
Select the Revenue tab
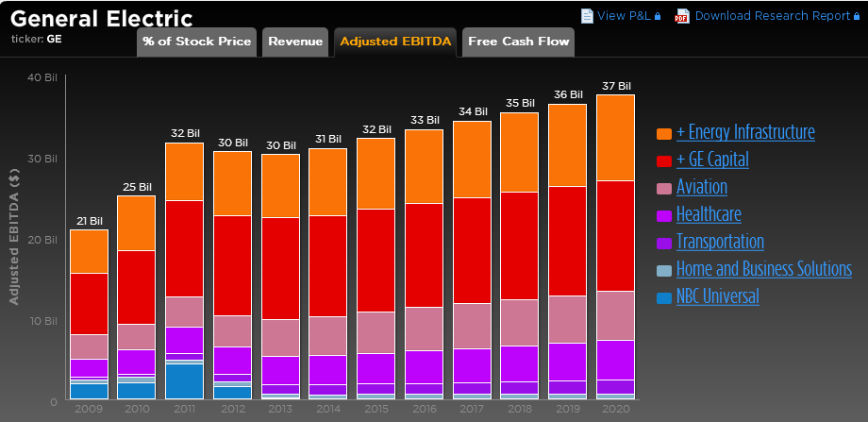coord(295,42)
